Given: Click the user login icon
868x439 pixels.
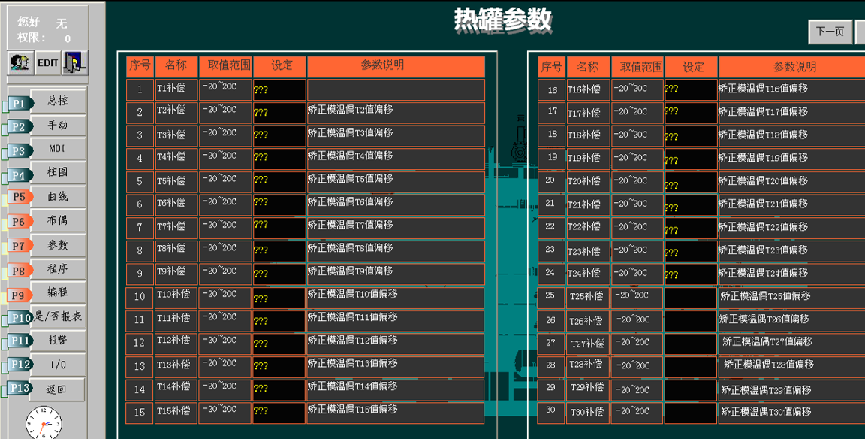Looking at the screenshot, I should tap(20, 63).
